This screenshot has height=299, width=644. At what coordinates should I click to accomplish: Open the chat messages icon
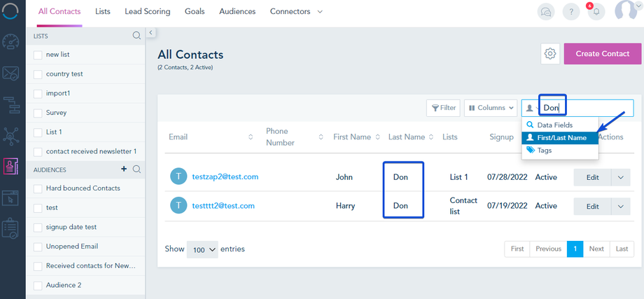[546, 12]
